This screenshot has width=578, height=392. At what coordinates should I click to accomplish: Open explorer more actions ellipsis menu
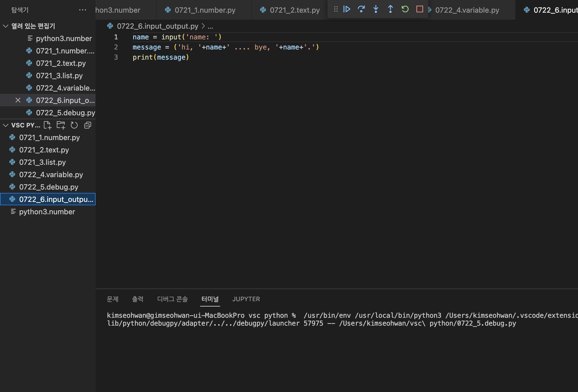click(83, 10)
